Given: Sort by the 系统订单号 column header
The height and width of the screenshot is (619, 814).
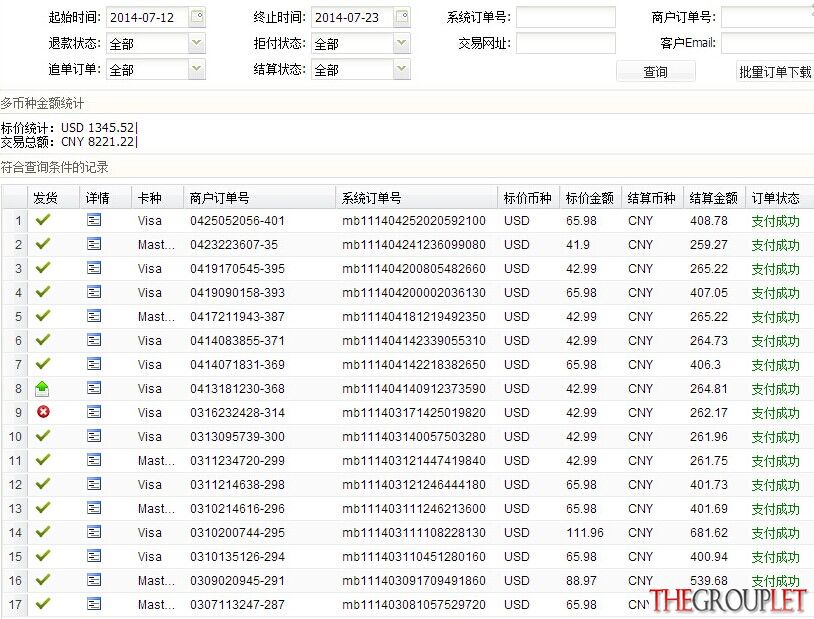Looking at the screenshot, I should point(417,198).
